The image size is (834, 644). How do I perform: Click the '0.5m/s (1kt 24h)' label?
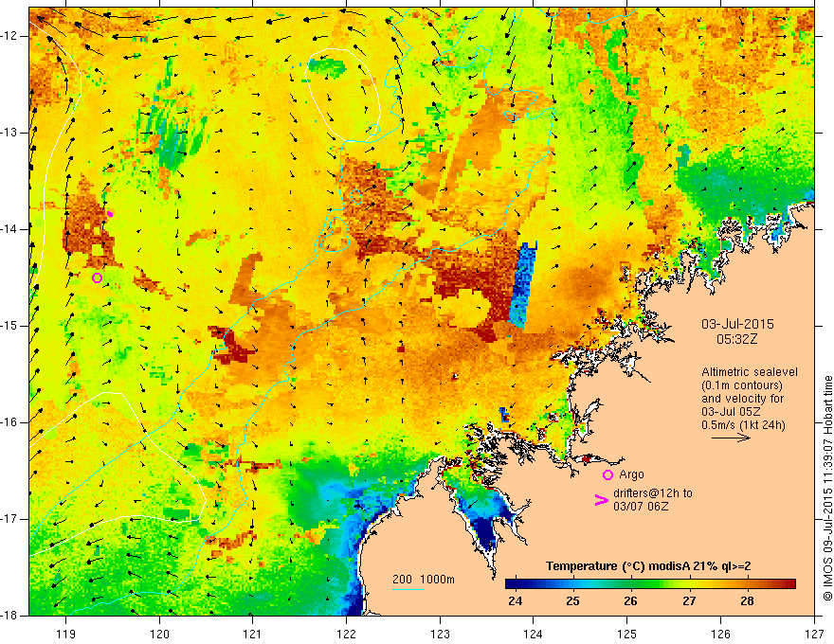(x=743, y=425)
